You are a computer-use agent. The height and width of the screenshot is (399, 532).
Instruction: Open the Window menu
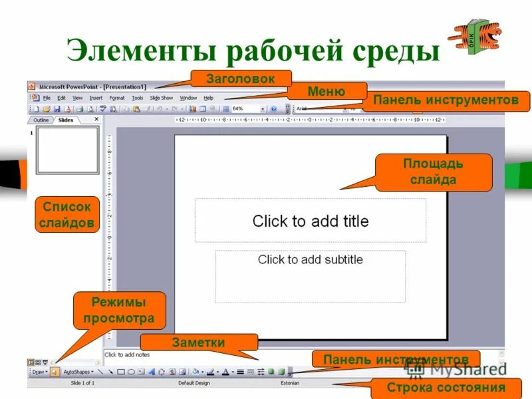coord(188,98)
